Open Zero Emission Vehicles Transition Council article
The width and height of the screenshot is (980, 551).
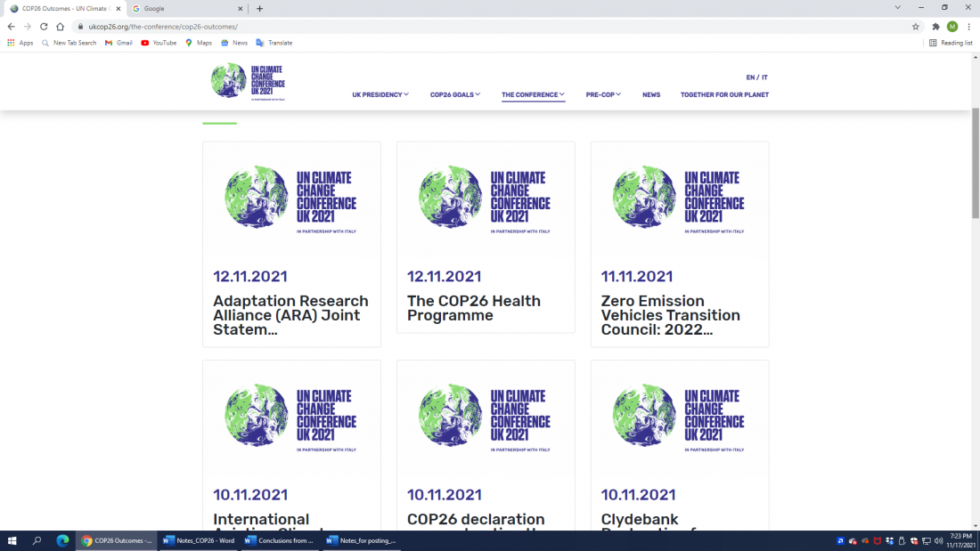click(671, 315)
